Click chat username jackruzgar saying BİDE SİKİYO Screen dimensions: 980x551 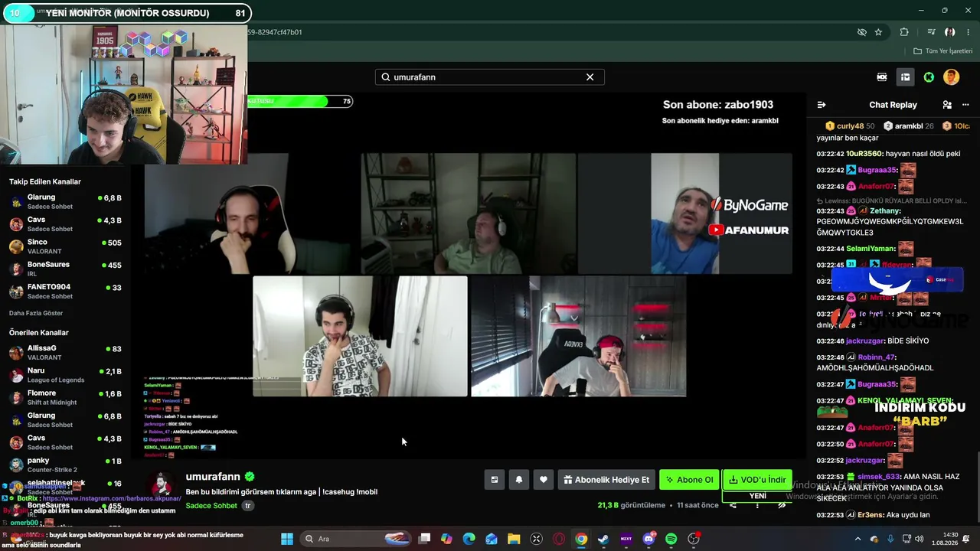point(865,341)
